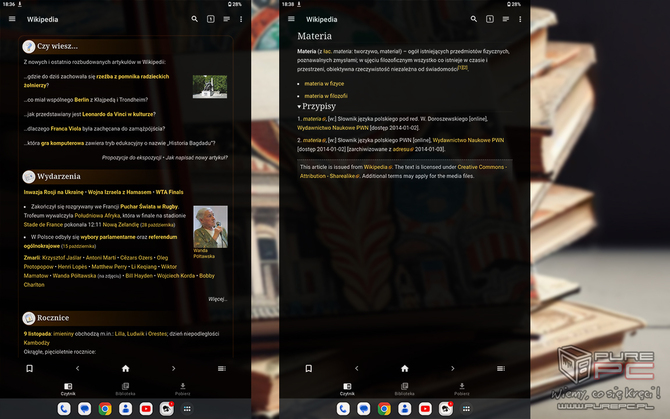The image size is (670, 419).
Task: Tap bookmark icon in right window
Action: click(x=309, y=368)
